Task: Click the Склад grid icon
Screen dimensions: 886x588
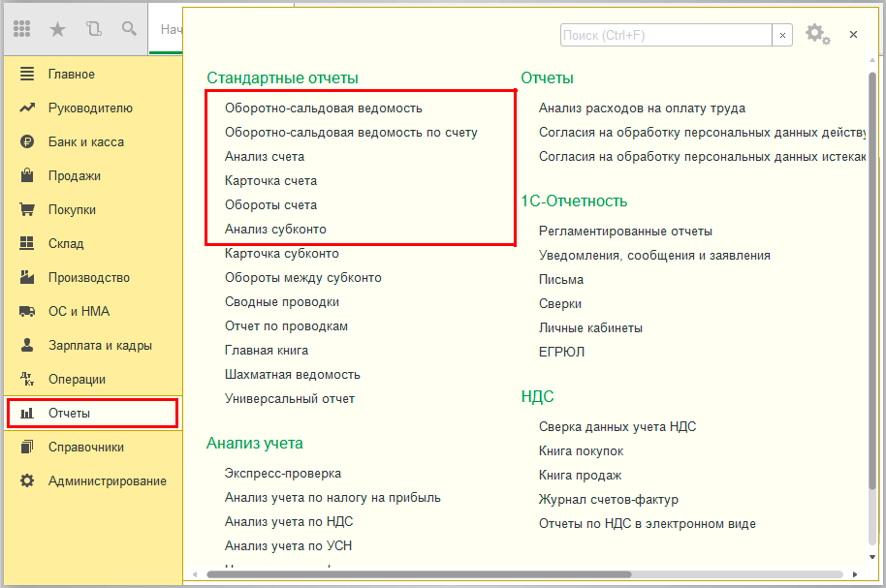Action: point(27,243)
